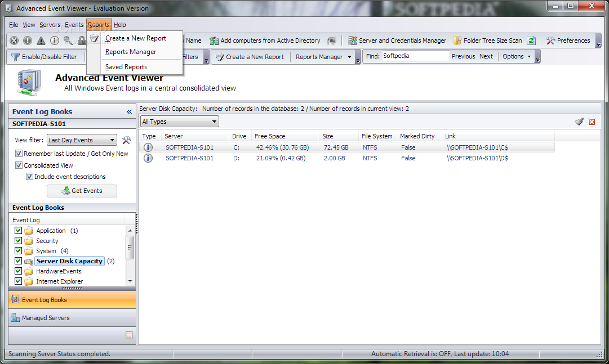The image size is (609, 364).
Task: Collapse the Event Log Books pane
Action: coord(130,112)
